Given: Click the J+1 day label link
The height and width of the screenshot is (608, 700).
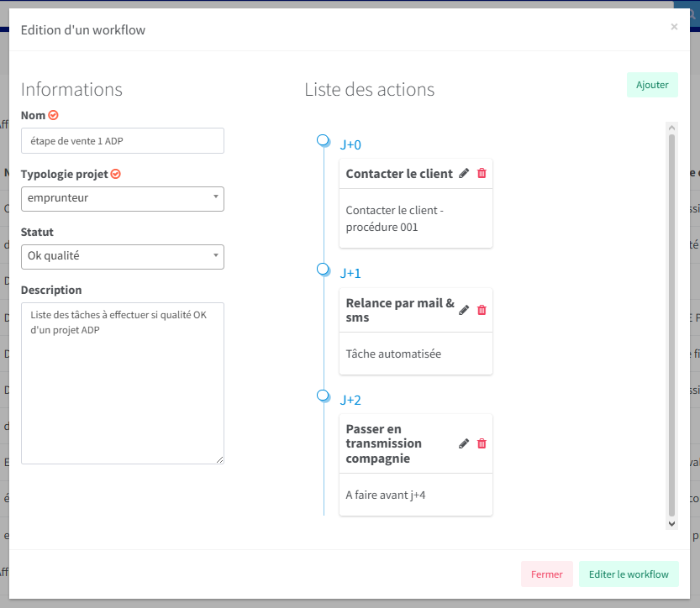Looking at the screenshot, I should tap(350, 272).
